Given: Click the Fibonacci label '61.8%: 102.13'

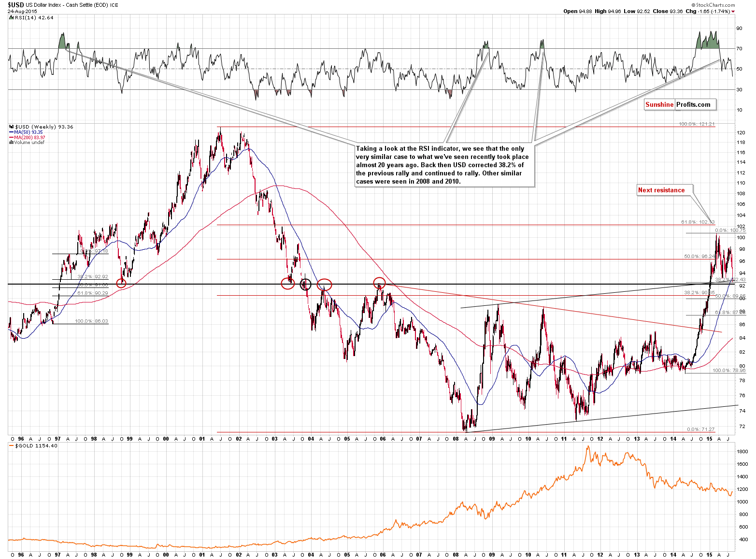Looking at the screenshot, I should point(698,222).
